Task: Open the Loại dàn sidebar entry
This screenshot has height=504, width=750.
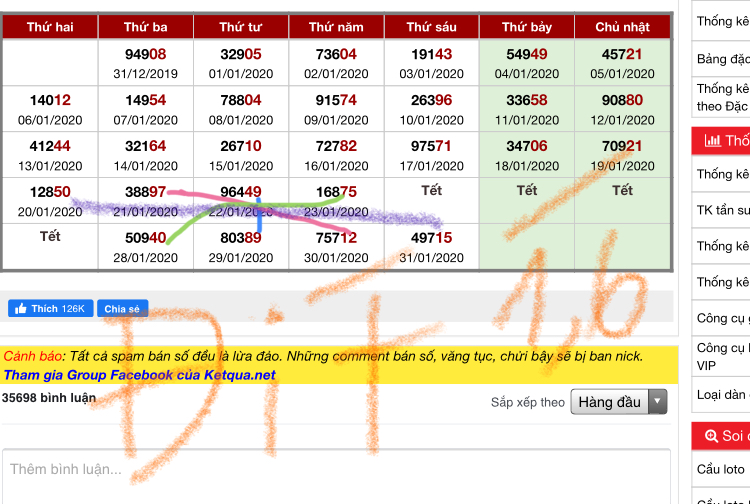Action: click(x=722, y=394)
